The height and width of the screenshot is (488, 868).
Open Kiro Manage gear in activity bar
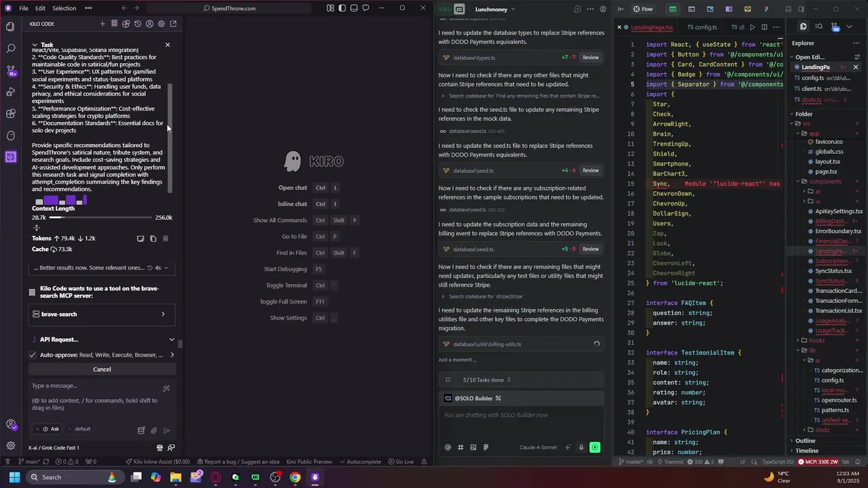pos(10,445)
